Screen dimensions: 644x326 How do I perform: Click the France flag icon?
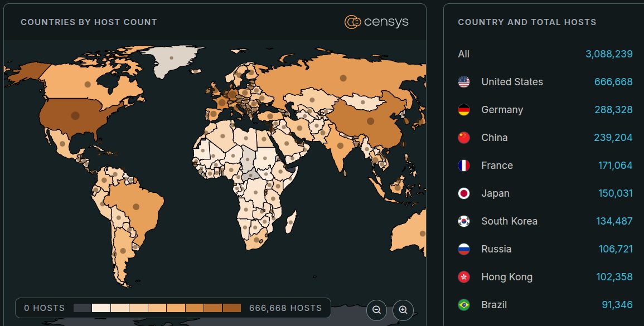tap(464, 166)
